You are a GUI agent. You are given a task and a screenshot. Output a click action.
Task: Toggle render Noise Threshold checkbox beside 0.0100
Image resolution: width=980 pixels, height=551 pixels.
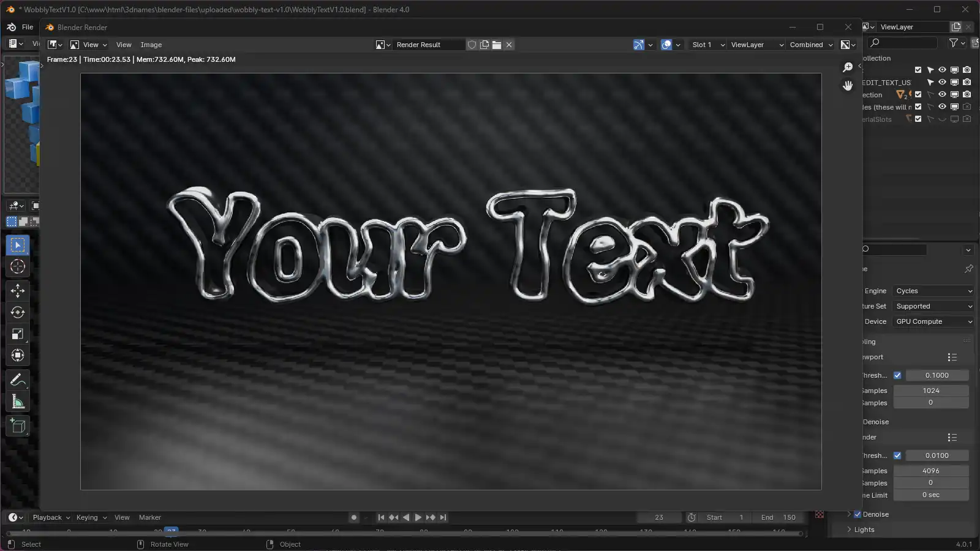pos(897,455)
